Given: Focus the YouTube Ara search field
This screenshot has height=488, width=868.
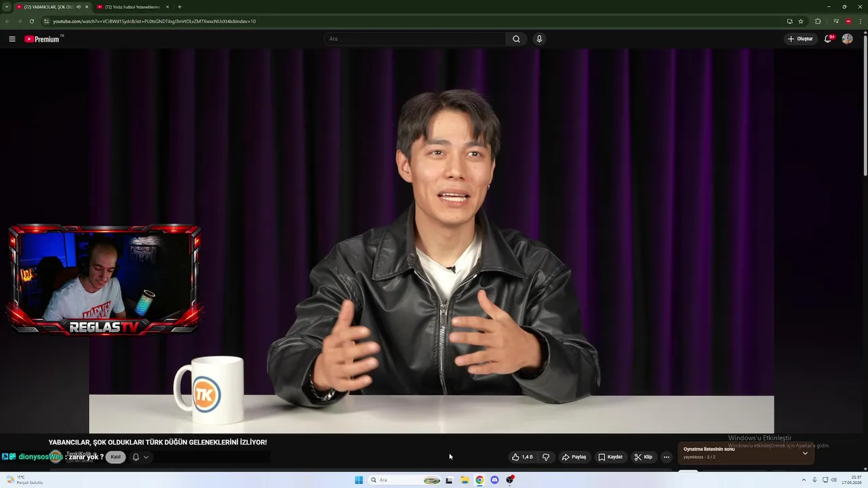Looking at the screenshot, I should tap(414, 39).
